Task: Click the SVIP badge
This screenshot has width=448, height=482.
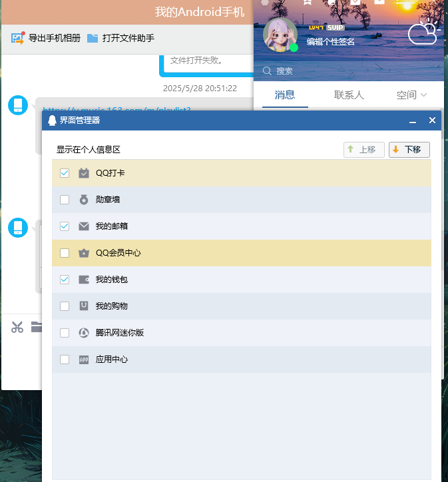Action: (335, 28)
